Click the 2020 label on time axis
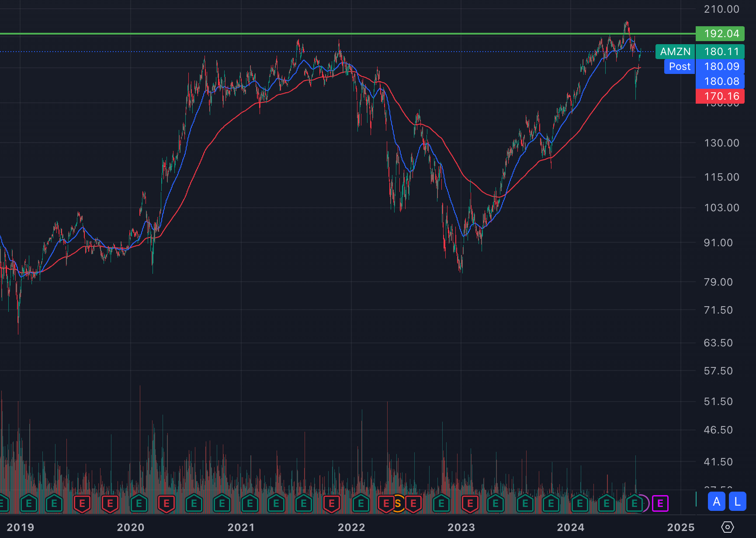Screen dimensions: 756x538 pyautogui.click(x=131, y=527)
